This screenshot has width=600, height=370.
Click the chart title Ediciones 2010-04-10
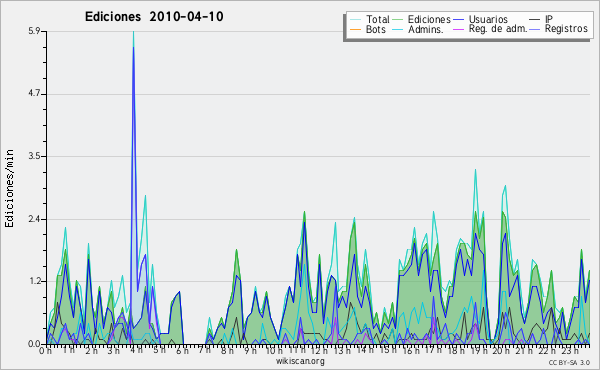click(x=154, y=17)
